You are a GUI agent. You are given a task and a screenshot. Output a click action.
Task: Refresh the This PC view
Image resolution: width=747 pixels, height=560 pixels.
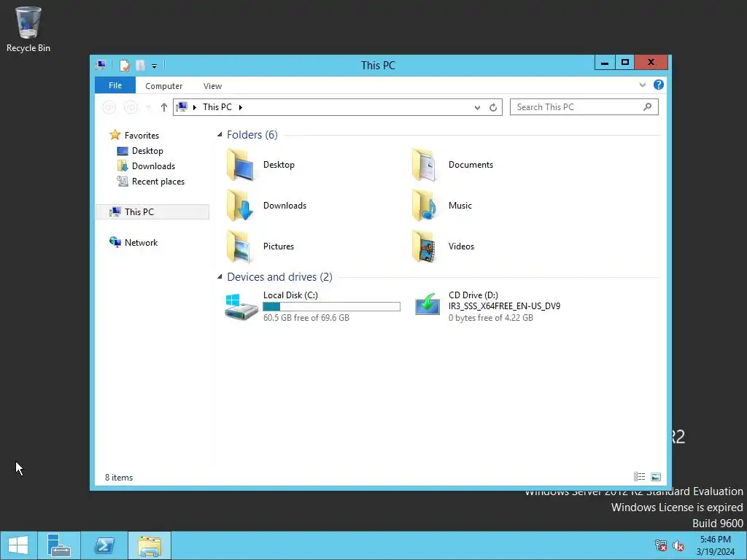pos(493,108)
